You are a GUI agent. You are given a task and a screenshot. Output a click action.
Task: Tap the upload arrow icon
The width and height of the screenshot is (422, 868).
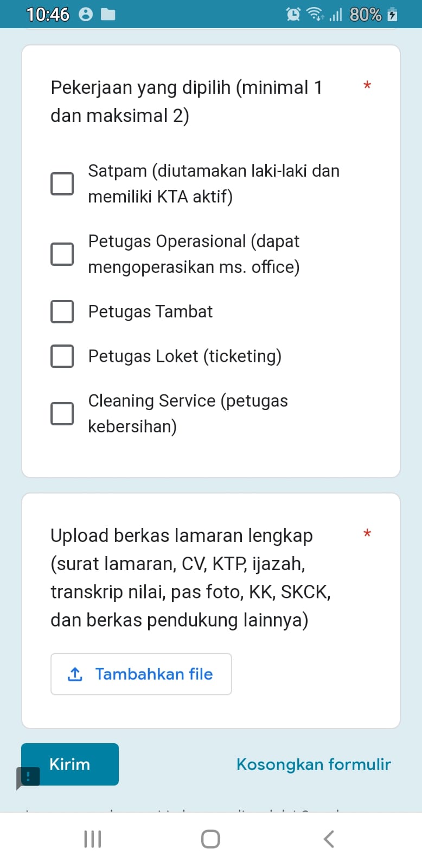75,674
